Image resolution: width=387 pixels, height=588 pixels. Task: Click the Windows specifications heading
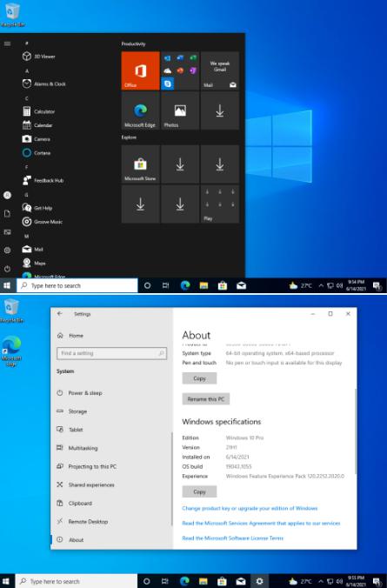pos(222,422)
